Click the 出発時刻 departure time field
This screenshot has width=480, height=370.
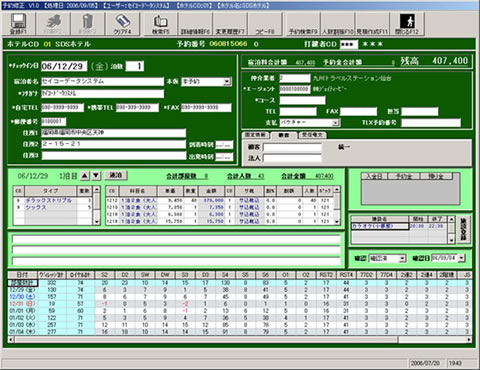(x=224, y=157)
